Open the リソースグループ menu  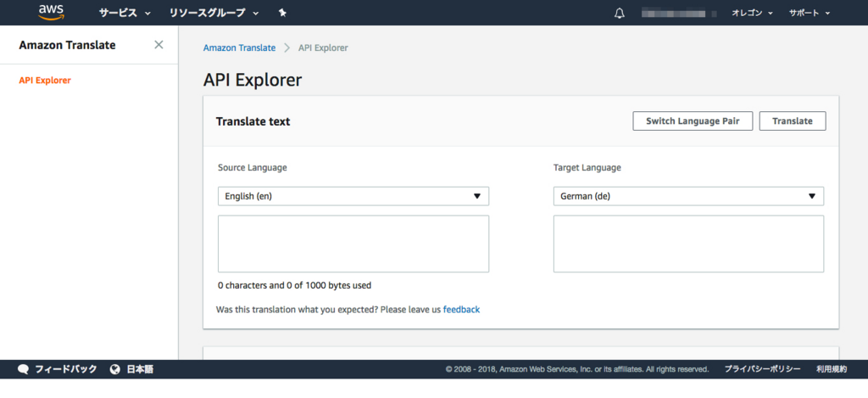coord(214,13)
